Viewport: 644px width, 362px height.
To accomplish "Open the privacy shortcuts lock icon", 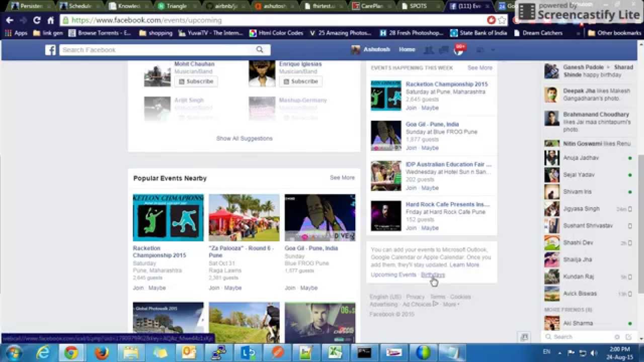I will click(x=480, y=50).
